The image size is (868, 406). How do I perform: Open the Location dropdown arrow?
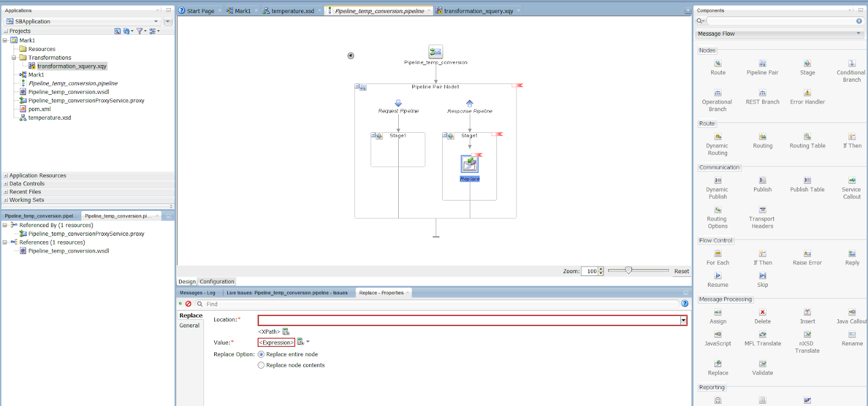point(684,320)
